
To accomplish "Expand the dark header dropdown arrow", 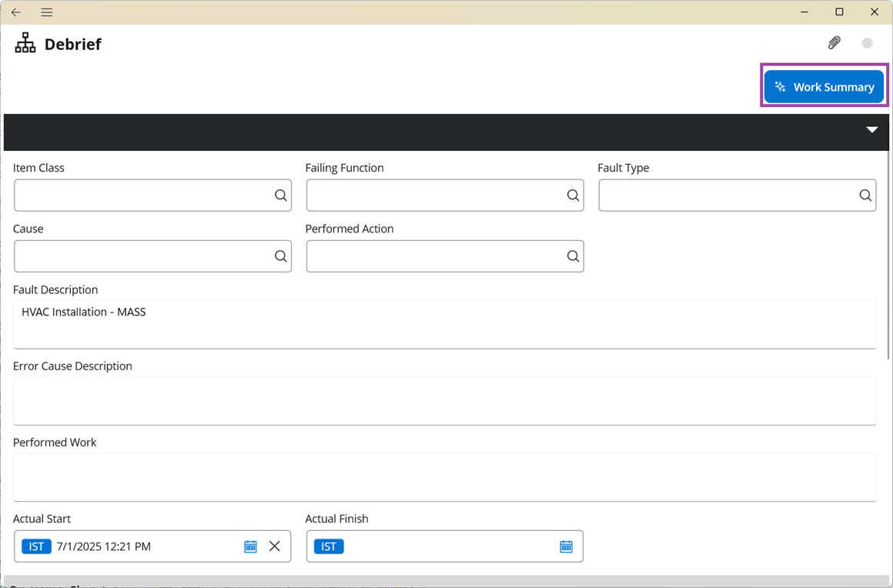I will [871, 130].
